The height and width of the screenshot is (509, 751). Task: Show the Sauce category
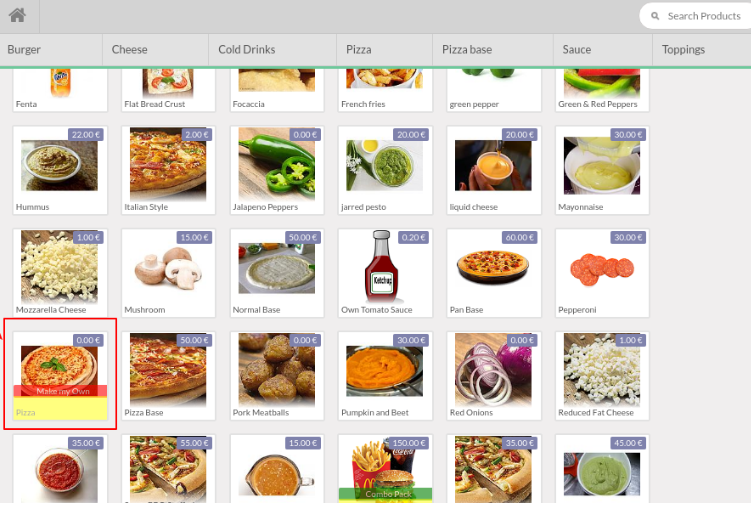[603, 50]
